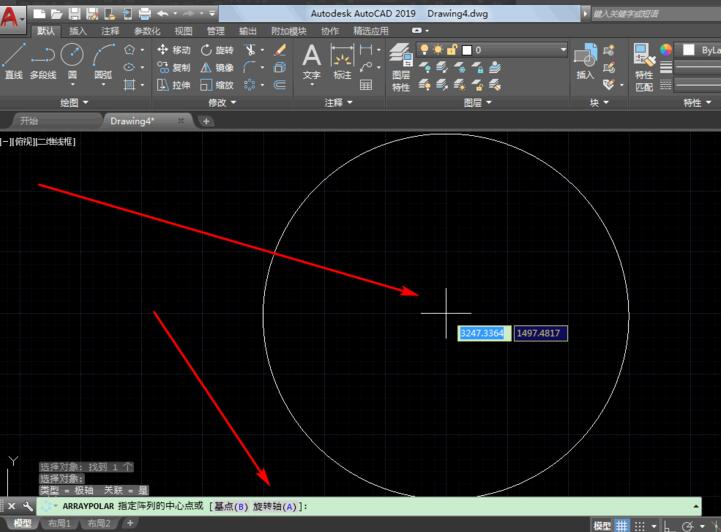
Task: Click the Stretch (拉伸) tool
Action: (173, 85)
